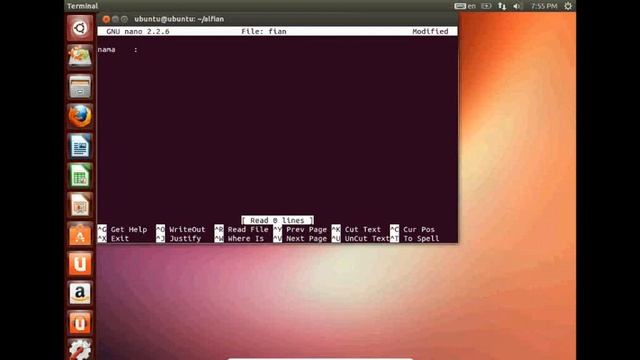Click the Justify shortcut label
The image size is (640, 360).
click(185, 238)
